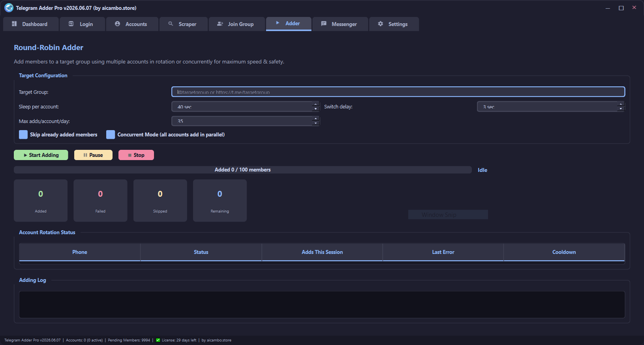The height and width of the screenshot is (345, 644).
Task: Switch to the Login tab
Action: pyautogui.click(x=82, y=24)
